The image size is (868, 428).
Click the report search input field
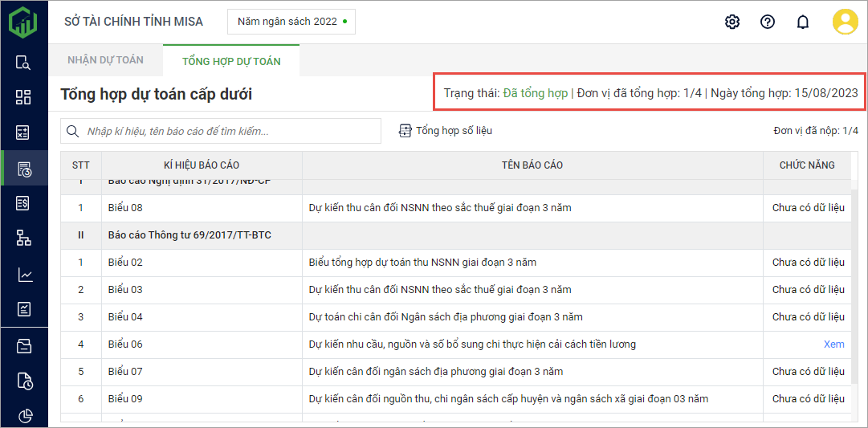[229, 131]
